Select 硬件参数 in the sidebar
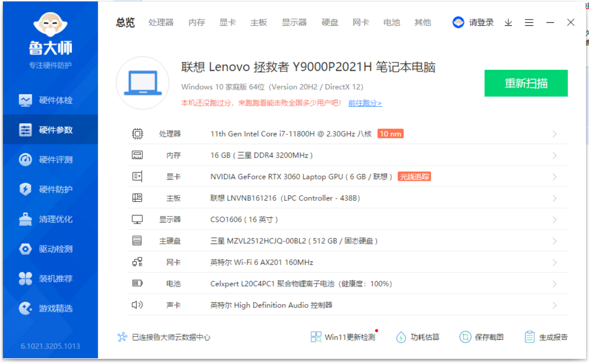The height and width of the screenshot is (364, 589). point(50,130)
